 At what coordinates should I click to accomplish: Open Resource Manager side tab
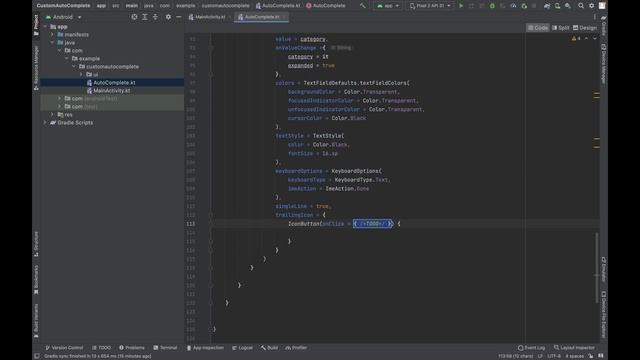click(x=36, y=68)
